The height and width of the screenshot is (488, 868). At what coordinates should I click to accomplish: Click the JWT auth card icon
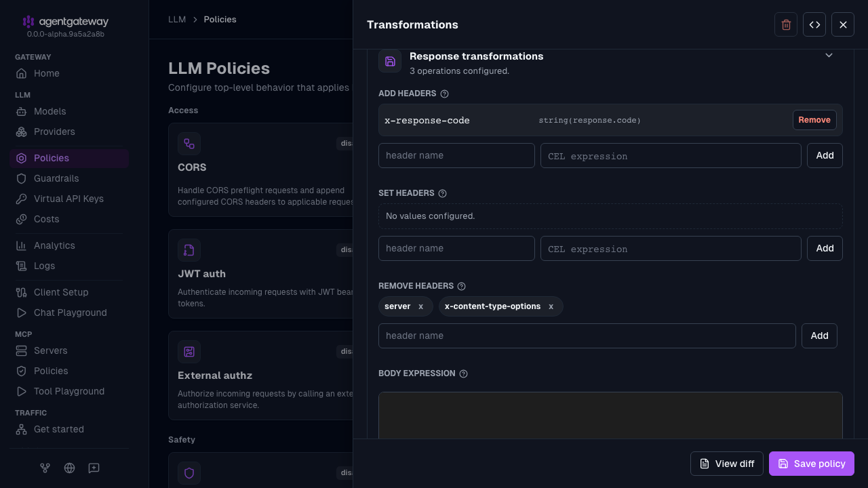tap(189, 250)
